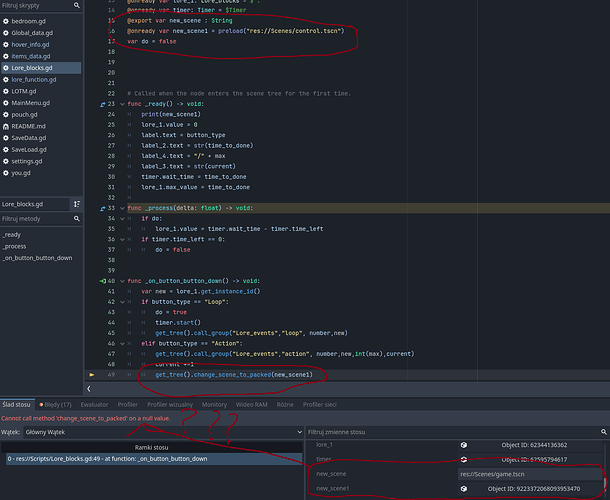Jump to _on_button_button_down in methods list
This screenshot has height=500, width=610.
(x=37, y=257)
